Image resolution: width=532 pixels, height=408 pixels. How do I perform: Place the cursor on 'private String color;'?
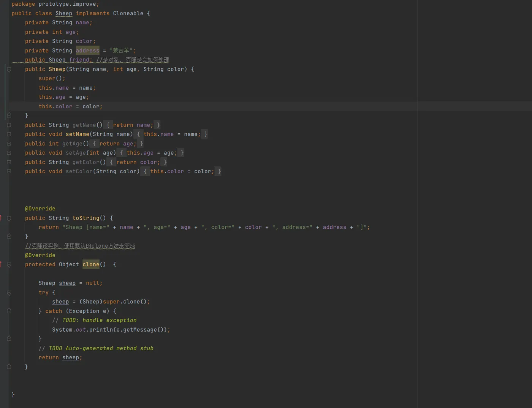[60, 41]
